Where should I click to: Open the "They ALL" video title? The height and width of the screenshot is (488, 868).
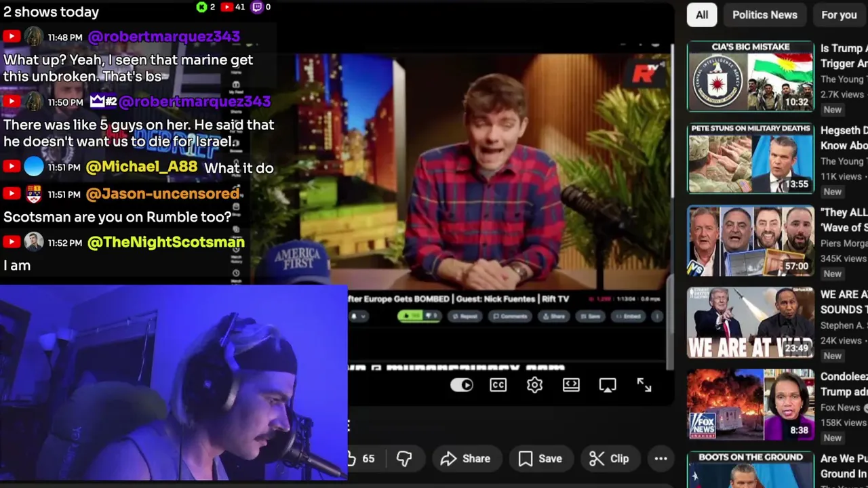click(844, 220)
